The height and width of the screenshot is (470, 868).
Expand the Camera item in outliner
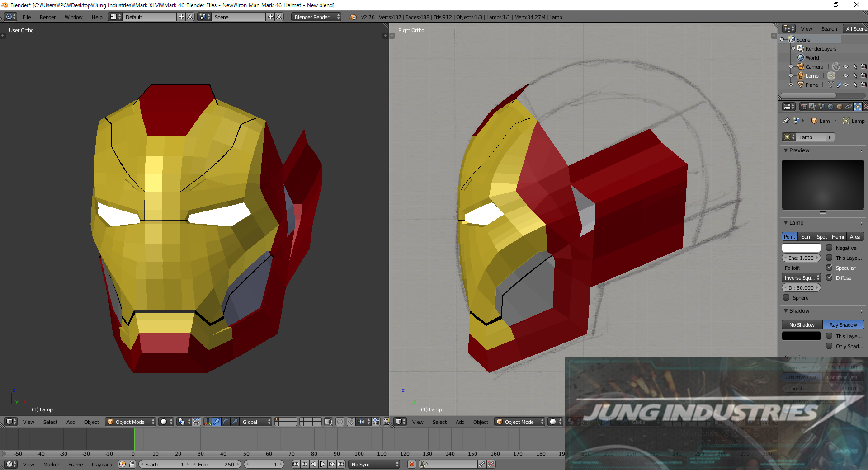(791, 66)
